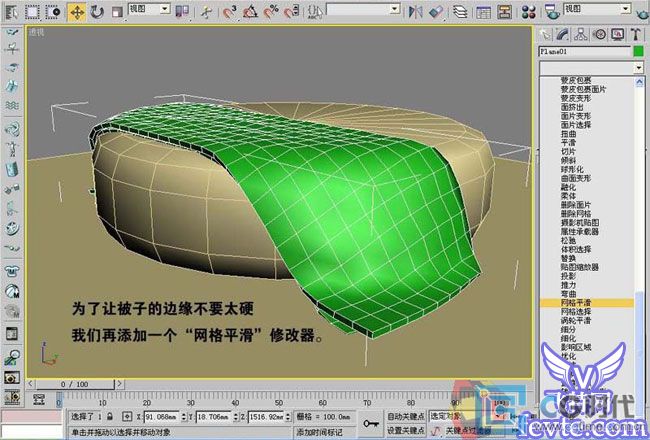Expand the modifier list dropdown arrow
650x440 pixels.
click(638, 67)
